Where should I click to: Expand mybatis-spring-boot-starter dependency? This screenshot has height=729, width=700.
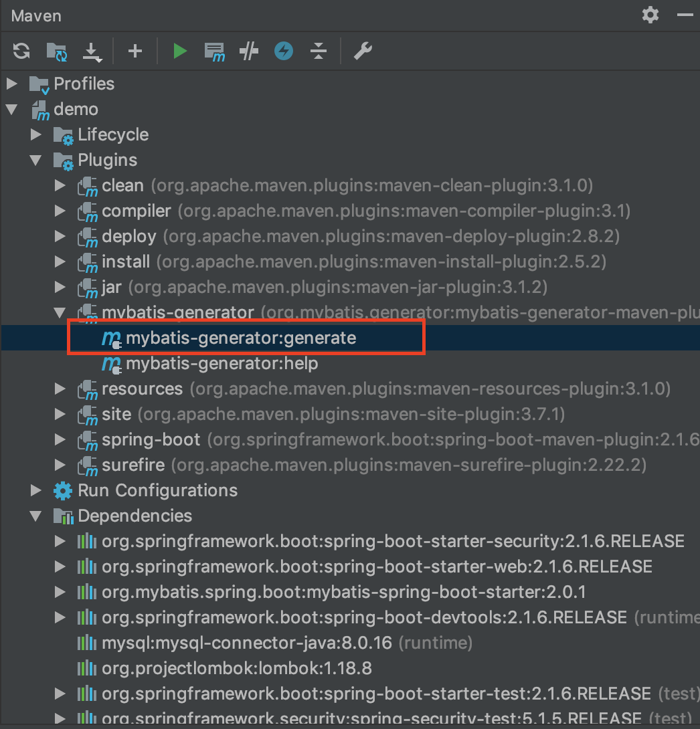point(60,592)
